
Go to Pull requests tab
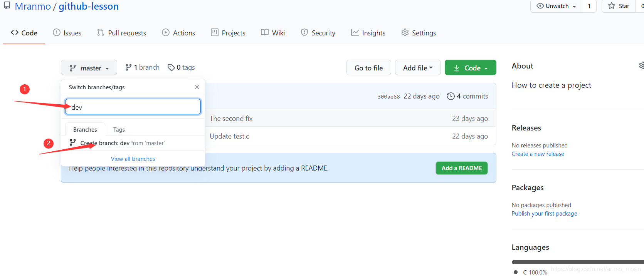click(122, 33)
